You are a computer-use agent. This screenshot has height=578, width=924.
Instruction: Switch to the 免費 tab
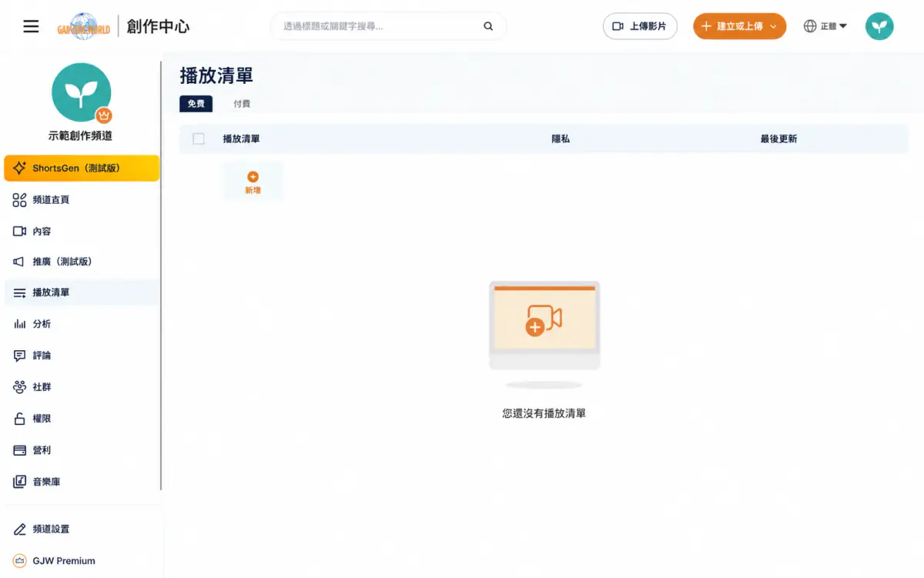pyautogui.click(x=196, y=103)
